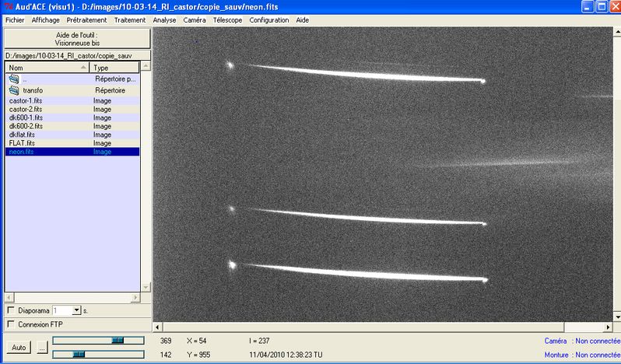621x364 pixels.
Task: Click the high threshold value 369
Action: click(166, 341)
